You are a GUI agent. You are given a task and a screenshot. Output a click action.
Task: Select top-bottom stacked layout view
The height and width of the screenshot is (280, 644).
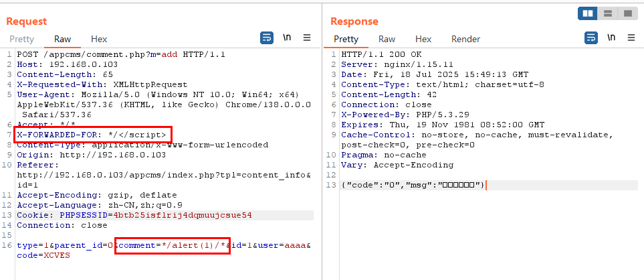(607, 13)
